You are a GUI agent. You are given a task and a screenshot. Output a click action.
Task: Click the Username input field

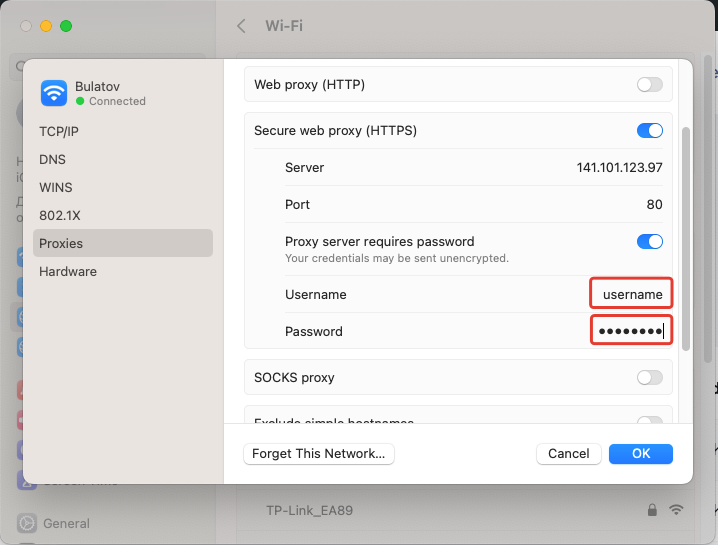(631, 294)
